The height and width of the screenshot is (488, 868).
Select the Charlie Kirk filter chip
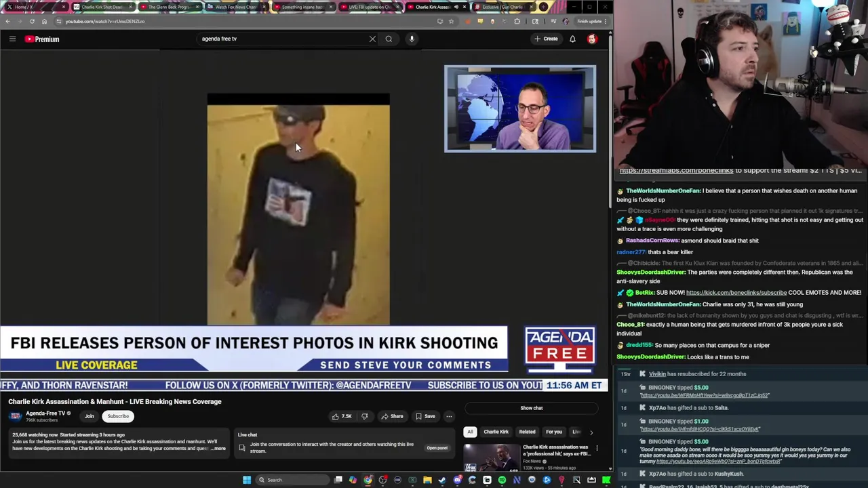[x=496, y=432]
